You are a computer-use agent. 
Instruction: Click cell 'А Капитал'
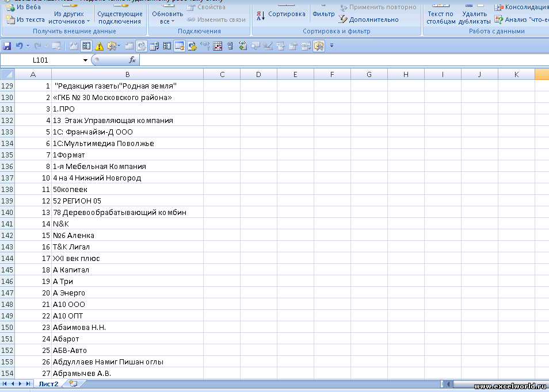click(127, 270)
